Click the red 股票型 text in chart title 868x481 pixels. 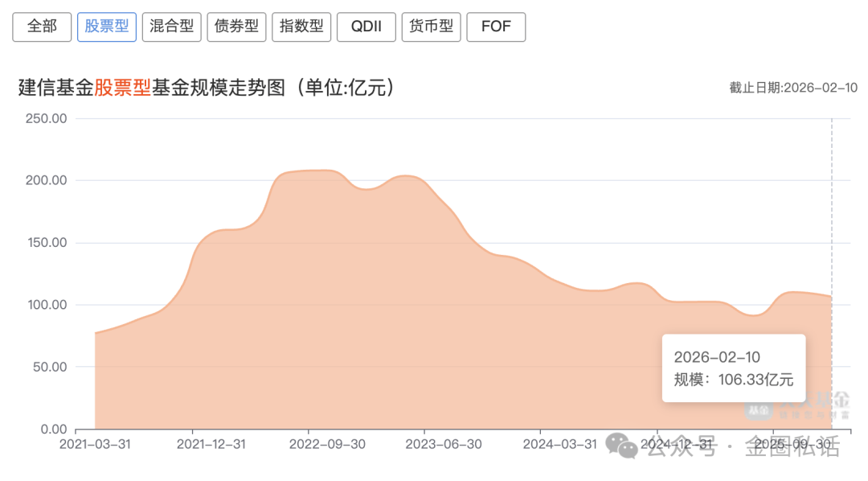click(x=123, y=88)
